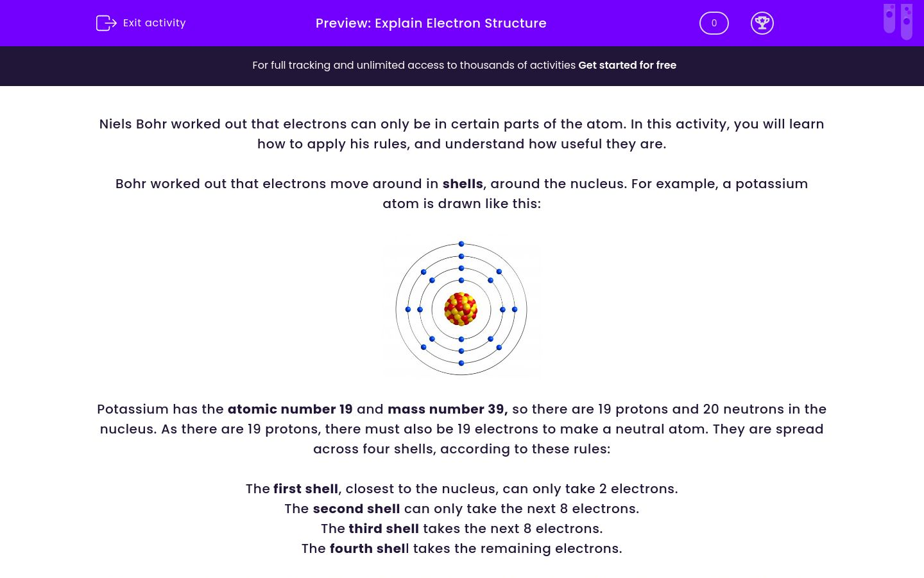Viewport: 924px width, 578px height.
Task: Click the bolded word shells in the text
Action: point(463,184)
